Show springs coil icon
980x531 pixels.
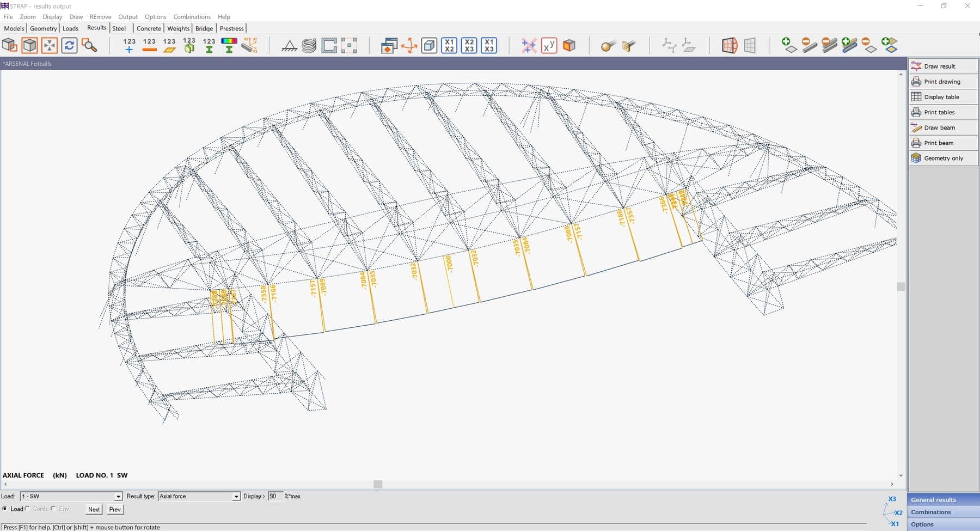(309, 46)
